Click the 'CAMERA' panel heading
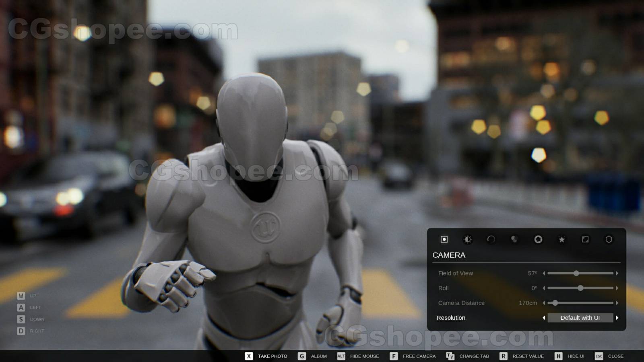Screen dimensions: 644x362 click(449, 255)
